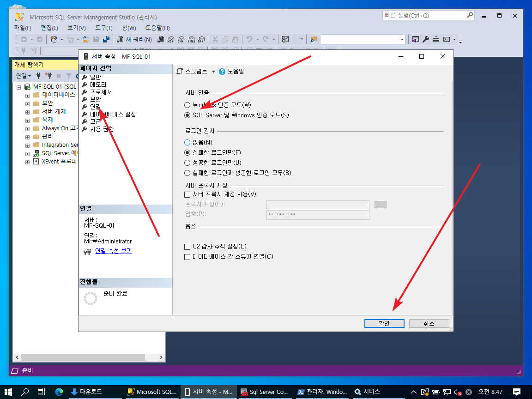This screenshot has width=532, height=399.
Task: Click the Open File folder icon
Action: [86, 39]
